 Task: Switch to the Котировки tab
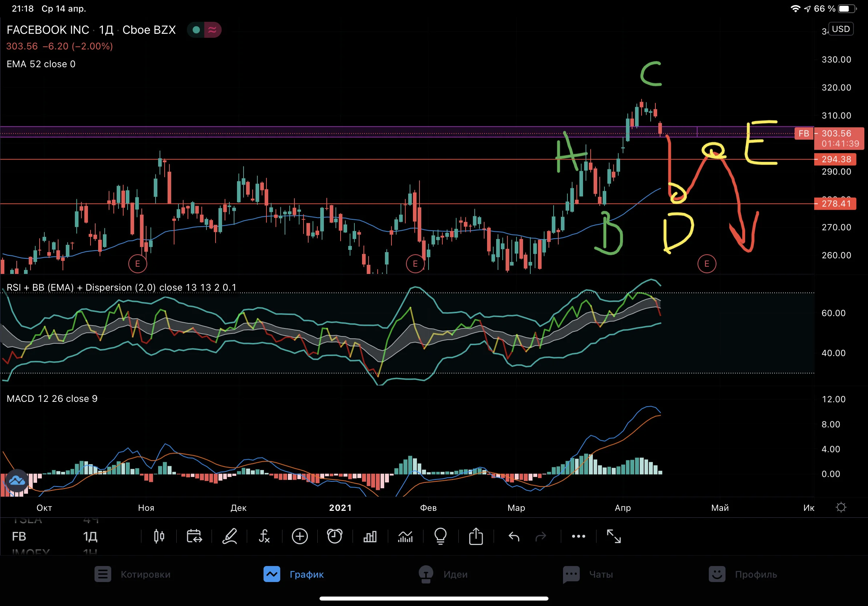(x=132, y=574)
